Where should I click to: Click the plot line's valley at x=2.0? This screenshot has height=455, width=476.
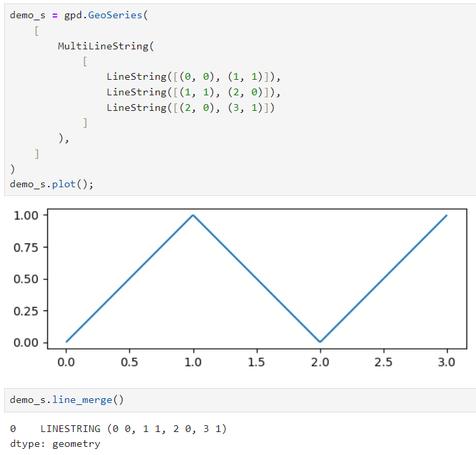[320, 341]
